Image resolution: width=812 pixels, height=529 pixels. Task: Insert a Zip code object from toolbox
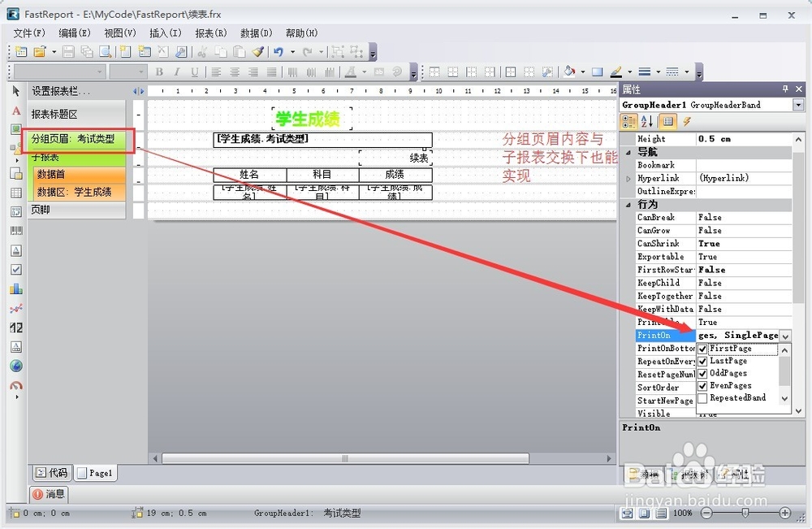pos(16,327)
